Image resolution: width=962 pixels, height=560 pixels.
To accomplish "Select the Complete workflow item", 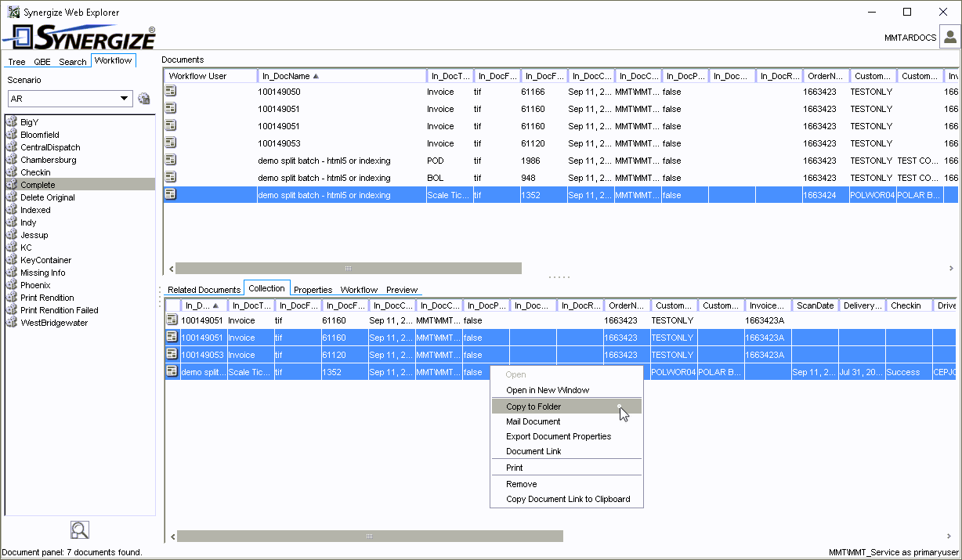I will tap(80, 185).
